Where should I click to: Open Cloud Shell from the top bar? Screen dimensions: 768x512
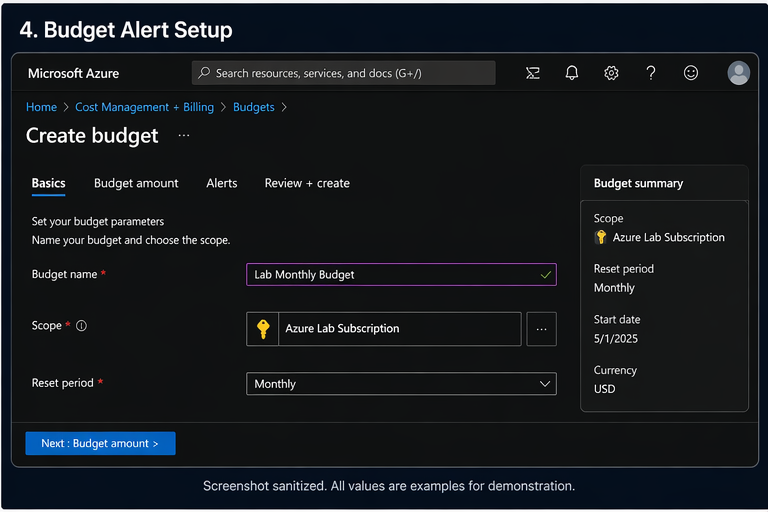(532, 73)
